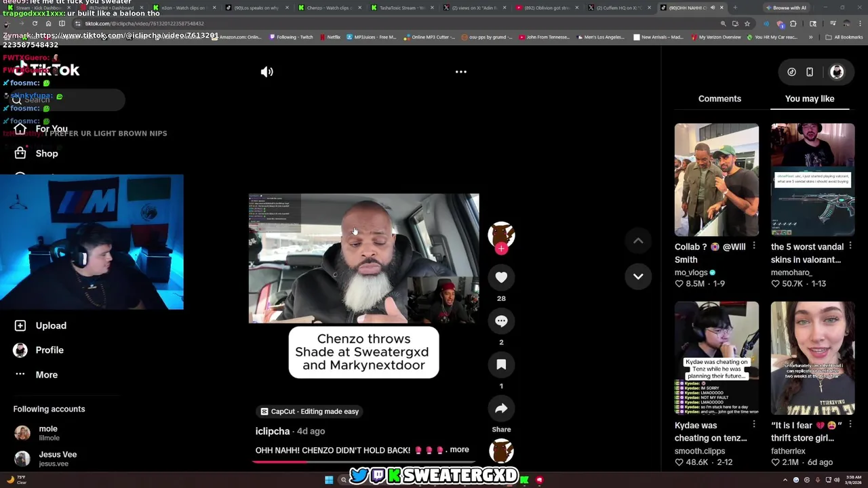
Task: Click the TikTok search field
Action: click(66, 100)
